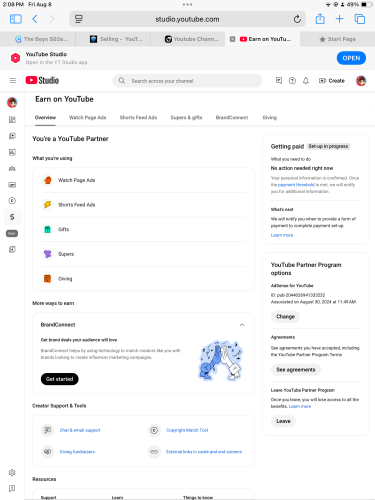Toggle the Safari sidebar icon

[16, 19]
